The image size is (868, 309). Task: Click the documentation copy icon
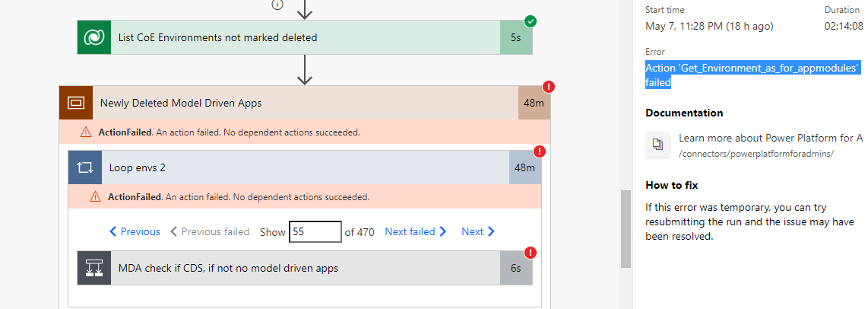click(x=658, y=145)
